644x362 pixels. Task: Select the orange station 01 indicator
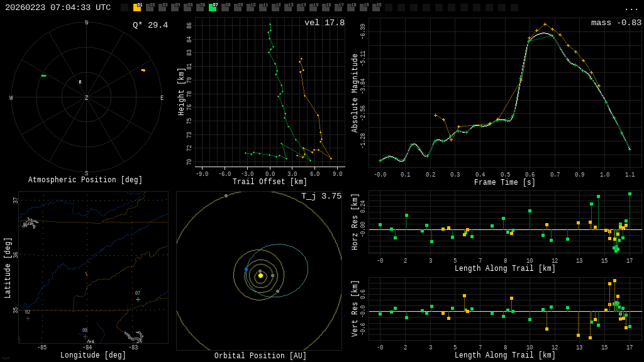137,8
